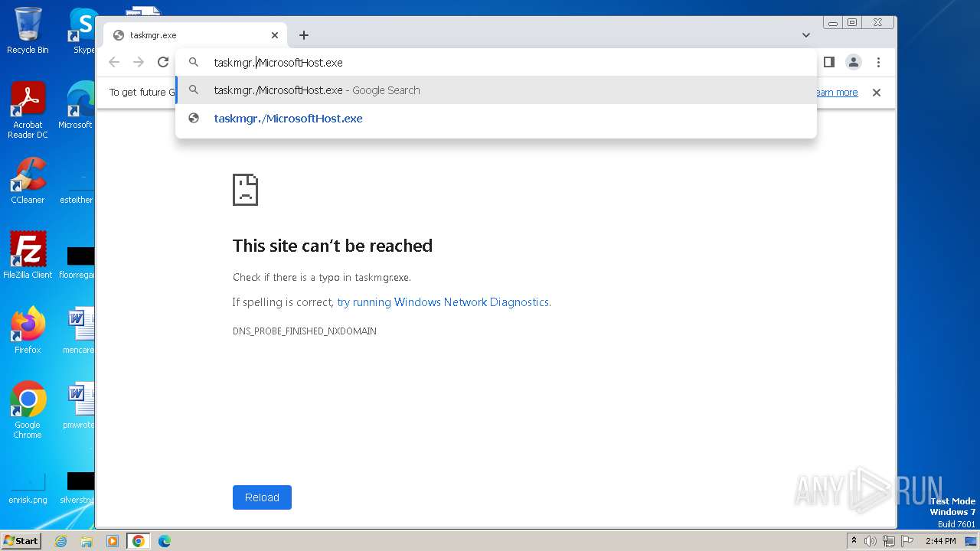Open the Firefox desktop icon

(x=28, y=331)
